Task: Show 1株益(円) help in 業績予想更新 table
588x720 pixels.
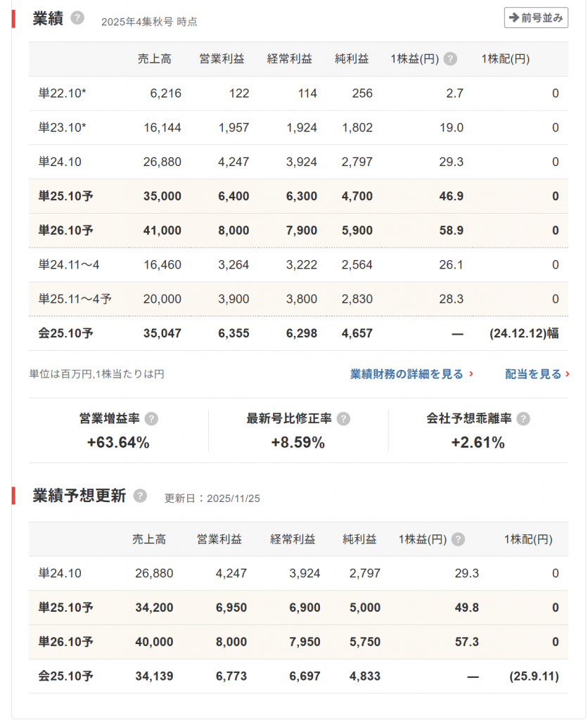Action: coord(459,539)
